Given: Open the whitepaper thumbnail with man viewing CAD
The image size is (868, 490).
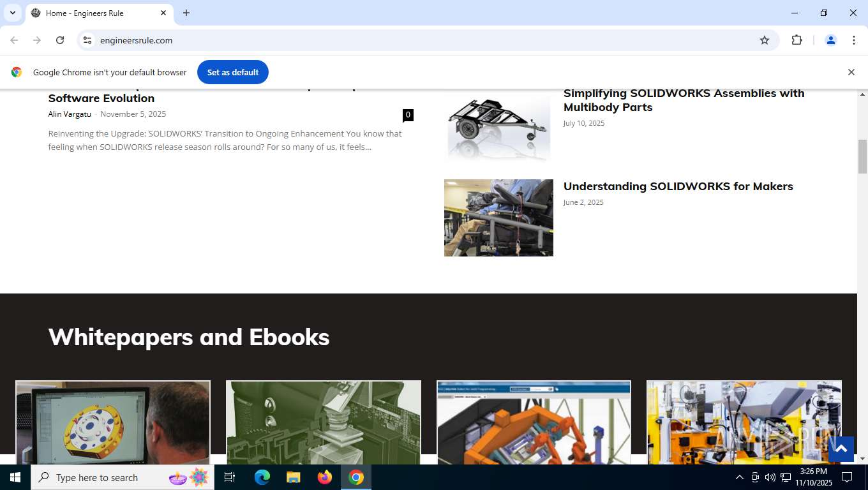Looking at the screenshot, I should click(x=113, y=422).
